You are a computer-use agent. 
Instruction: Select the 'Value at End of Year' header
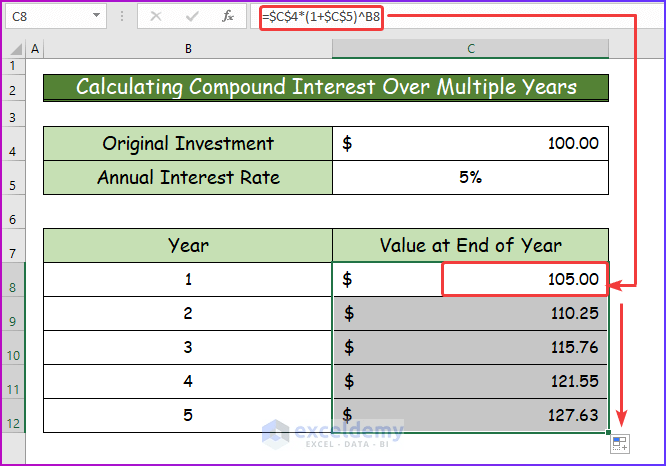pyautogui.click(x=471, y=246)
